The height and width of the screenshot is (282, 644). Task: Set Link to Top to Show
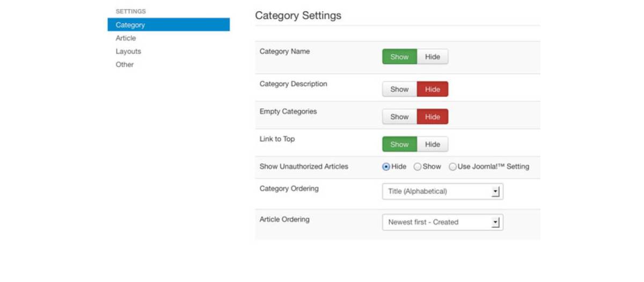tap(399, 144)
